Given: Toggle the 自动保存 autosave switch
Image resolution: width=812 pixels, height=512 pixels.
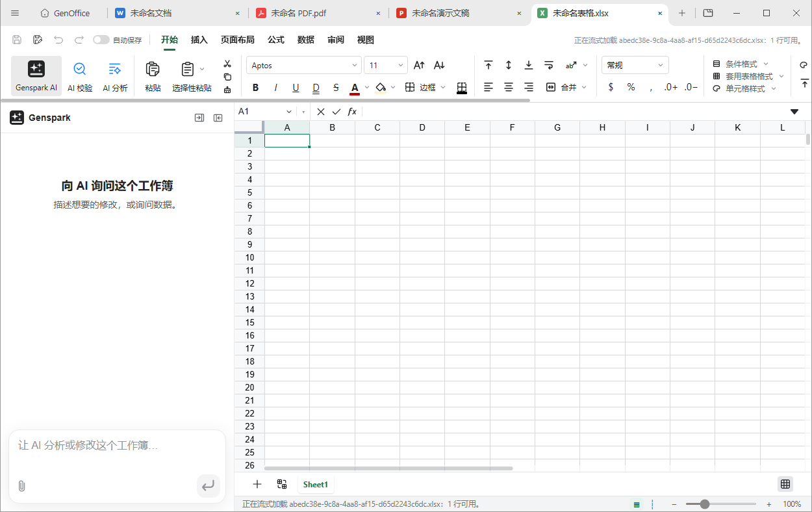Looking at the screenshot, I should pos(101,40).
